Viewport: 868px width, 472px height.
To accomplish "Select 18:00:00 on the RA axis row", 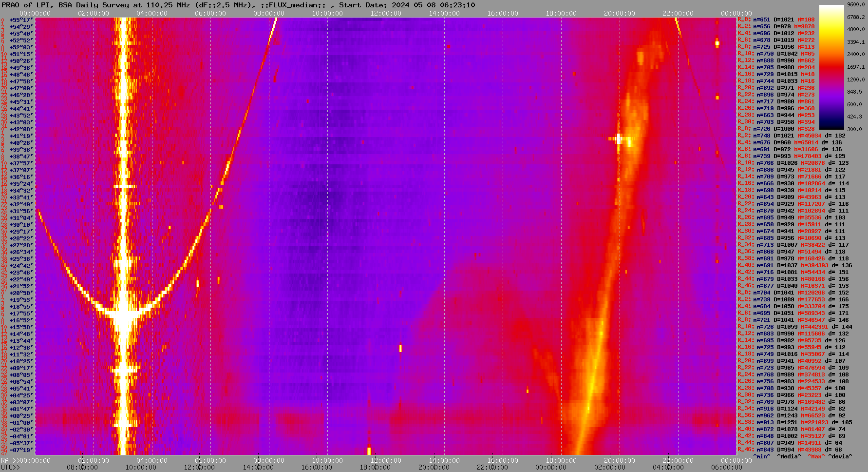I will tap(561, 460).
